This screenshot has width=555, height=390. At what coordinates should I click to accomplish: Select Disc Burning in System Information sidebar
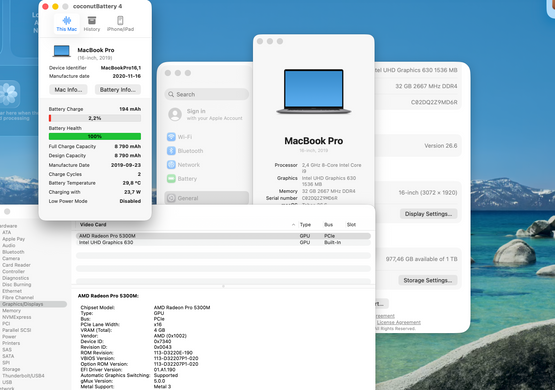pos(17,285)
